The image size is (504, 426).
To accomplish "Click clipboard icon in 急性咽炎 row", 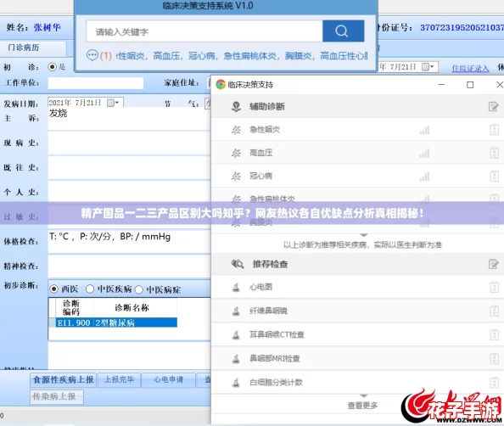I will (494, 130).
